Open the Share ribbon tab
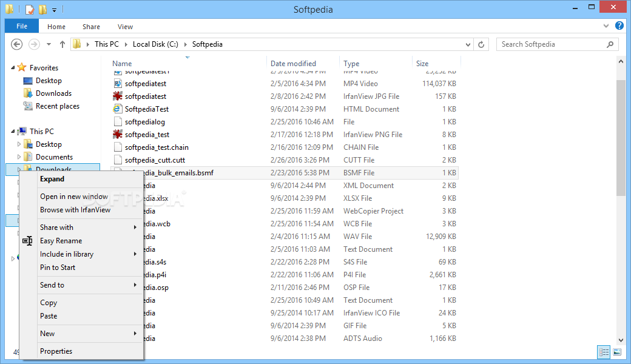Image resolution: width=631 pixels, height=364 pixels. pos(91,27)
